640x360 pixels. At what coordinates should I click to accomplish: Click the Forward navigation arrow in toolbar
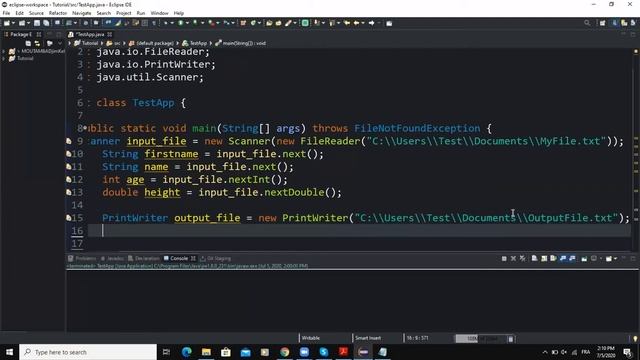[x=371, y=23]
